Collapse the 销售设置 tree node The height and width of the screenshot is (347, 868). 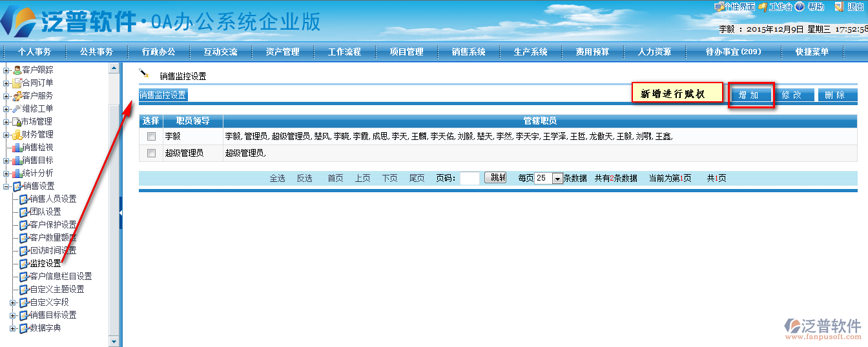pyautogui.click(x=6, y=186)
